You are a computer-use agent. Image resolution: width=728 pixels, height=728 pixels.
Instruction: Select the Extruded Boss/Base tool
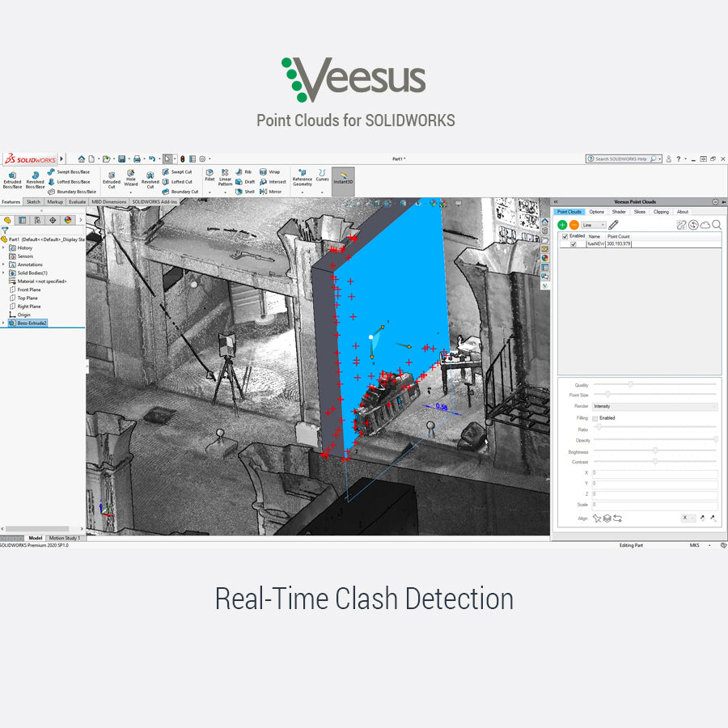click(13, 181)
